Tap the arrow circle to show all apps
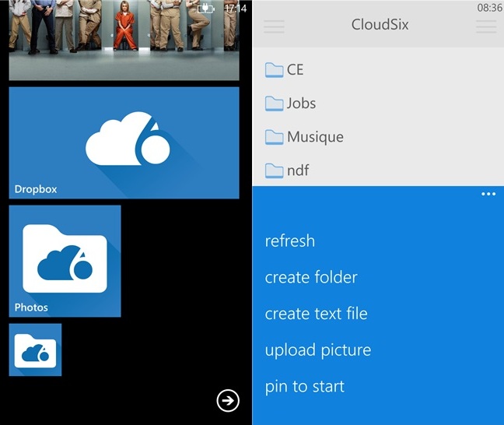The height and width of the screenshot is (425, 504). (x=228, y=401)
